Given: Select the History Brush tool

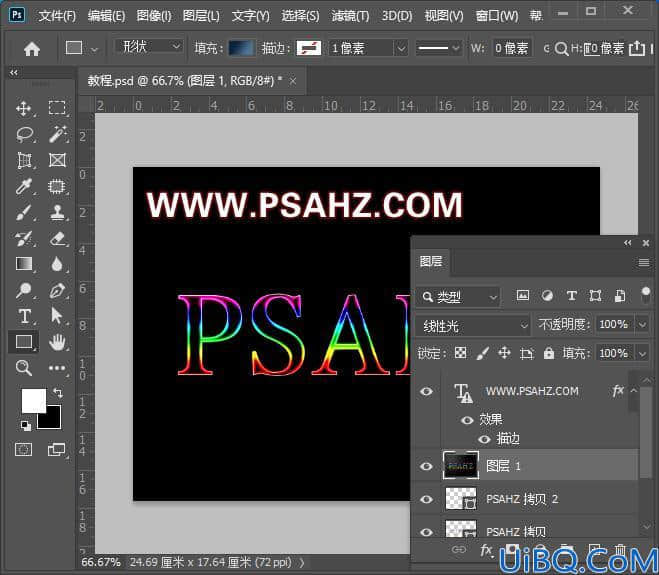Looking at the screenshot, I should (x=24, y=238).
